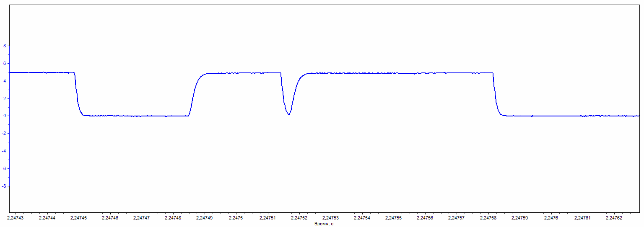The height and width of the screenshot is (227, 644).
Task: Click the Y-axis value 0
Action: click(5, 116)
